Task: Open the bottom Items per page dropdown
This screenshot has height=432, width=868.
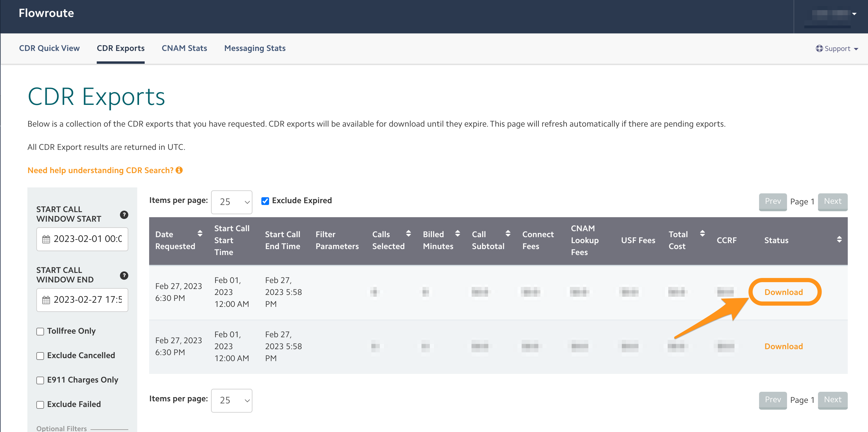Action: (232, 400)
